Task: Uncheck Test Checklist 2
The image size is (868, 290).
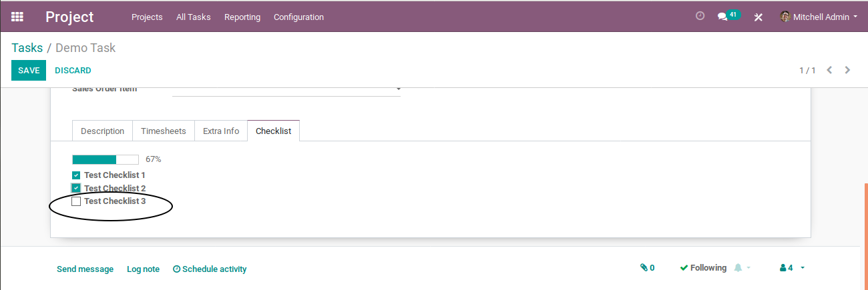Action: 76,188
